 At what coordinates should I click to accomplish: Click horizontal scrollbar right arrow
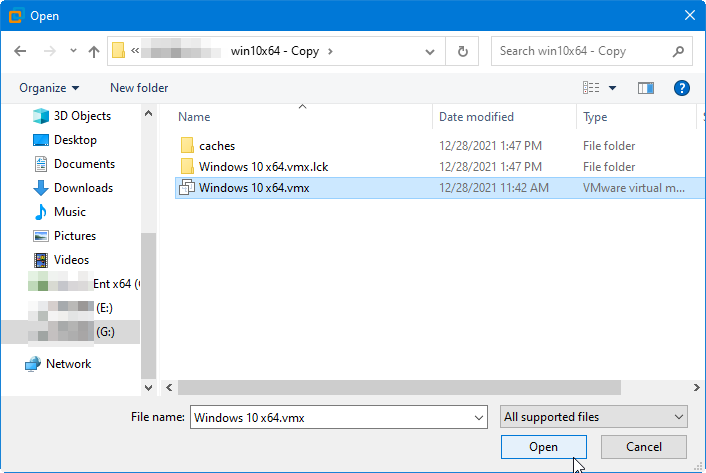click(x=697, y=387)
